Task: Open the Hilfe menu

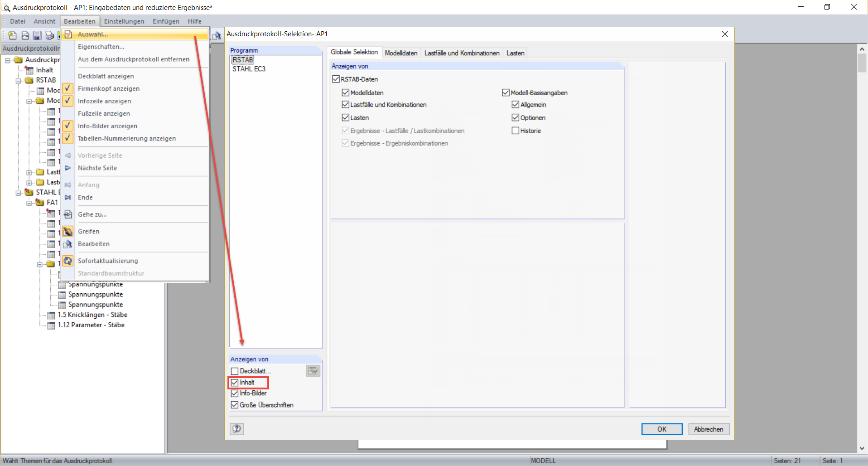Action: coord(195,21)
